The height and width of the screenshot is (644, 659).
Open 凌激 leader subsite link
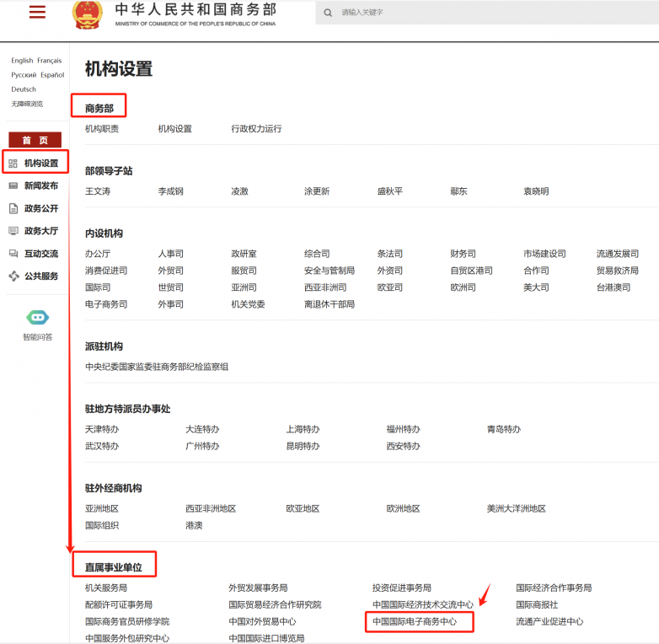[x=239, y=191]
